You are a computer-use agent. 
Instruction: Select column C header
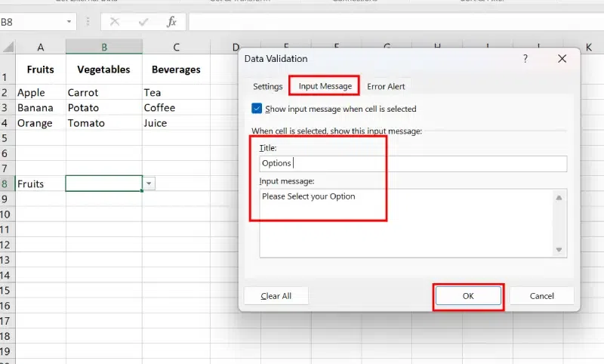click(176, 47)
